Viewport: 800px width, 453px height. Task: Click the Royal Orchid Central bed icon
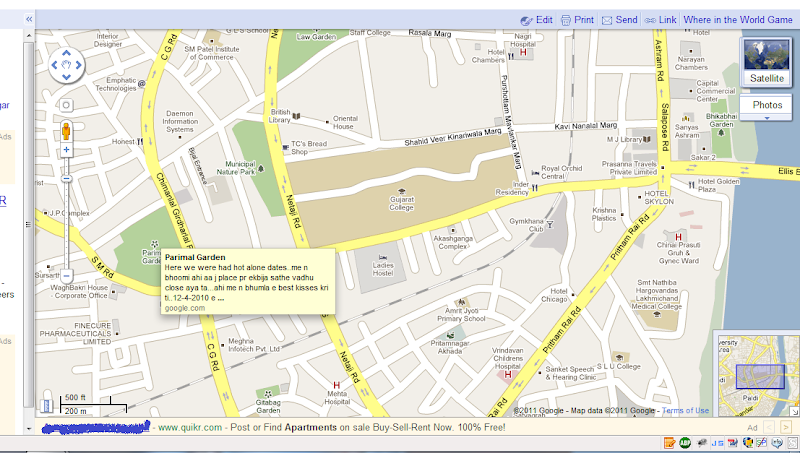pos(535,173)
